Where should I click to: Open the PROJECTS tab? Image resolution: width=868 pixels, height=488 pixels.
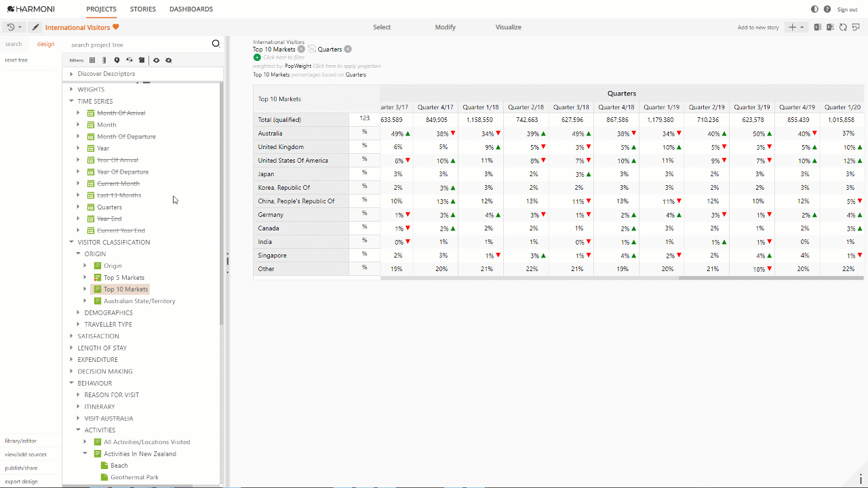tap(101, 9)
